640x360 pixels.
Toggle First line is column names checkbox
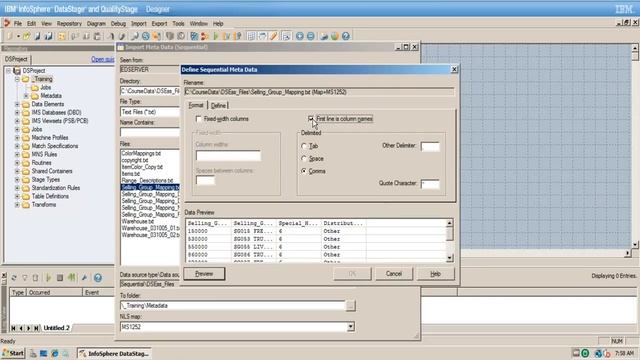[x=311, y=119]
